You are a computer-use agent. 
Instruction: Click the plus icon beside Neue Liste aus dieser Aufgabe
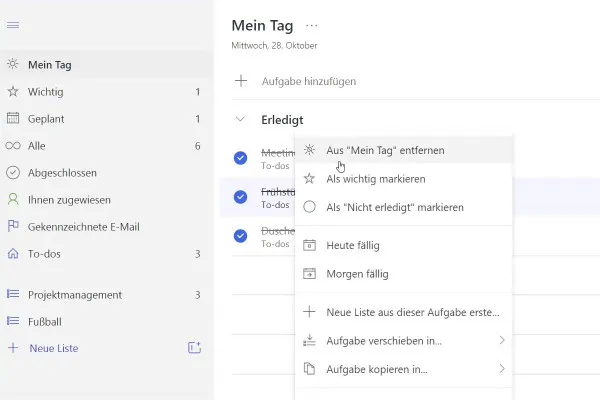[x=309, y=312]
